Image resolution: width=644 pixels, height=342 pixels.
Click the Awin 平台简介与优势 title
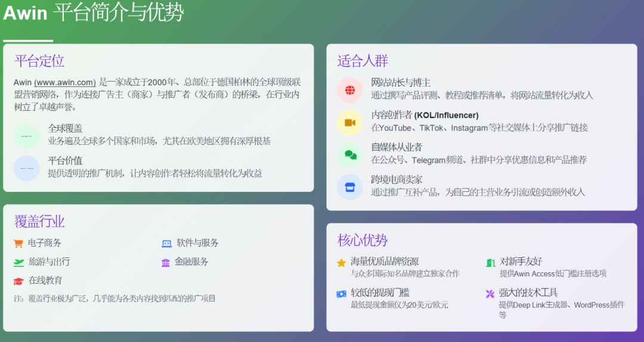(93, 13)
